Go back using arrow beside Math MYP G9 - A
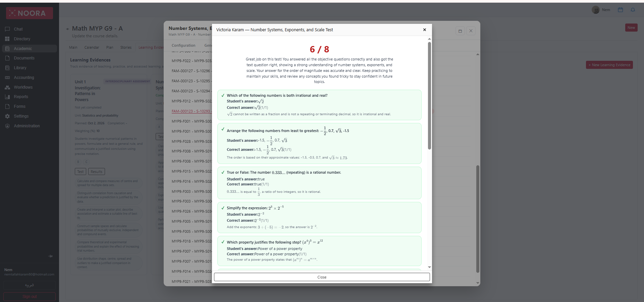The height and width of the screenshot is (302, 644). click(68, 29)
